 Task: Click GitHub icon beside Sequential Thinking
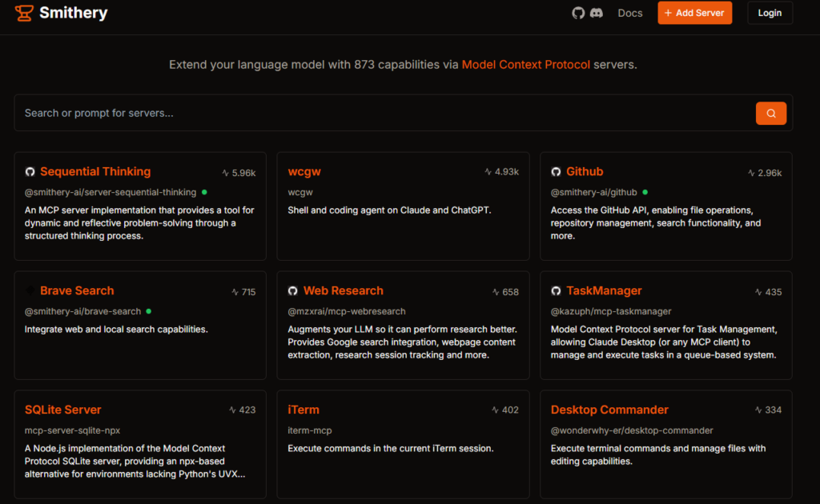(x=30, y=172)
